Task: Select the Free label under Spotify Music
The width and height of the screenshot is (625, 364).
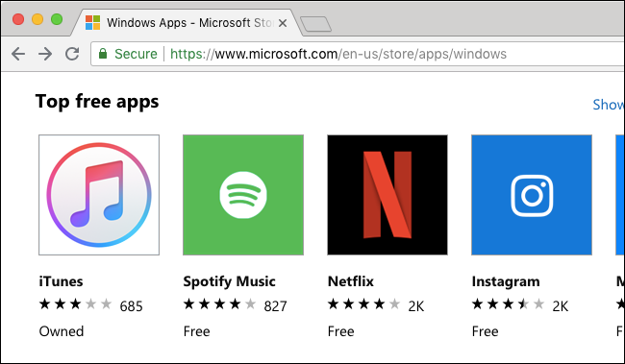Action: coord(196,331)
